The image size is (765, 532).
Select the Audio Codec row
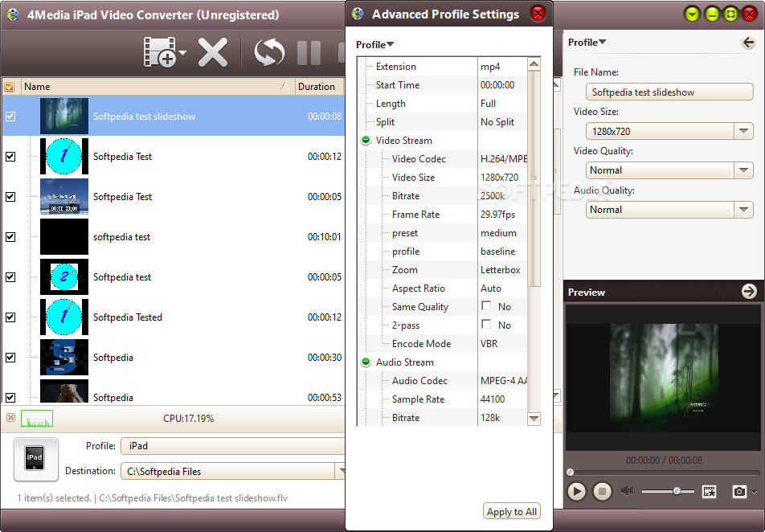click(x=442, y=381)
